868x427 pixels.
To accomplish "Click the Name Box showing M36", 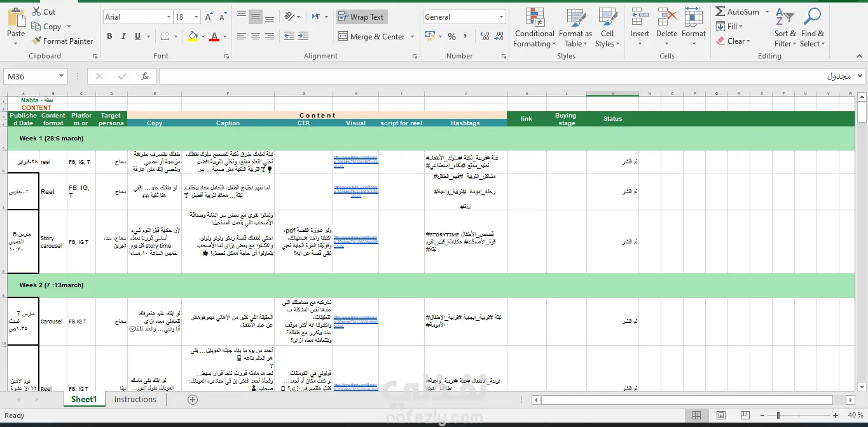I will (x=31, y=76).
